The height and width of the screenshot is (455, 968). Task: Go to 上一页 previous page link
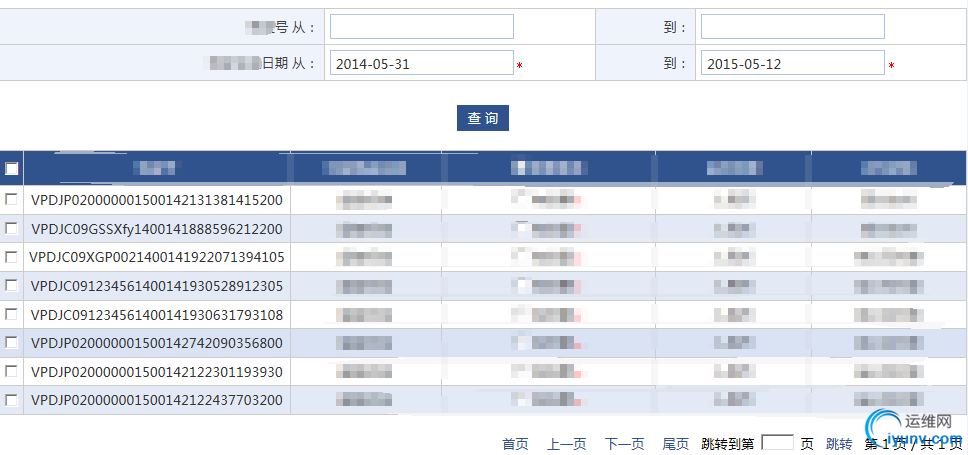click(567, 444)
